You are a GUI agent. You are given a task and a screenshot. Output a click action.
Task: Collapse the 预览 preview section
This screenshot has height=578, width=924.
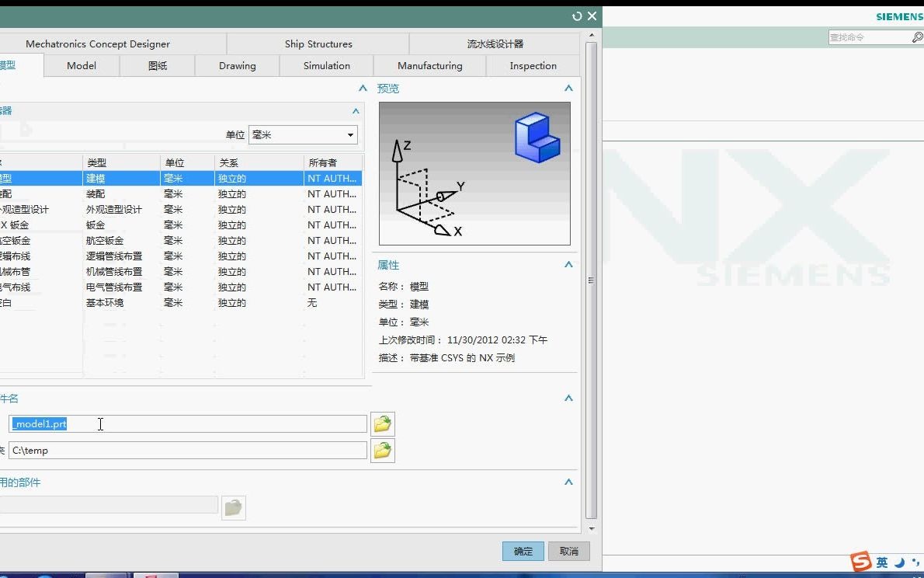pos(568,89)
